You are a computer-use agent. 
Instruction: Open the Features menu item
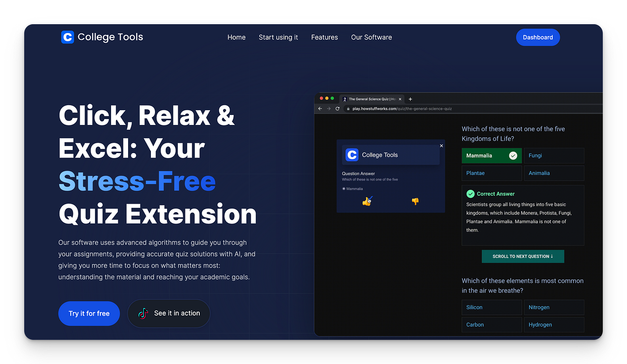point(325,37)
